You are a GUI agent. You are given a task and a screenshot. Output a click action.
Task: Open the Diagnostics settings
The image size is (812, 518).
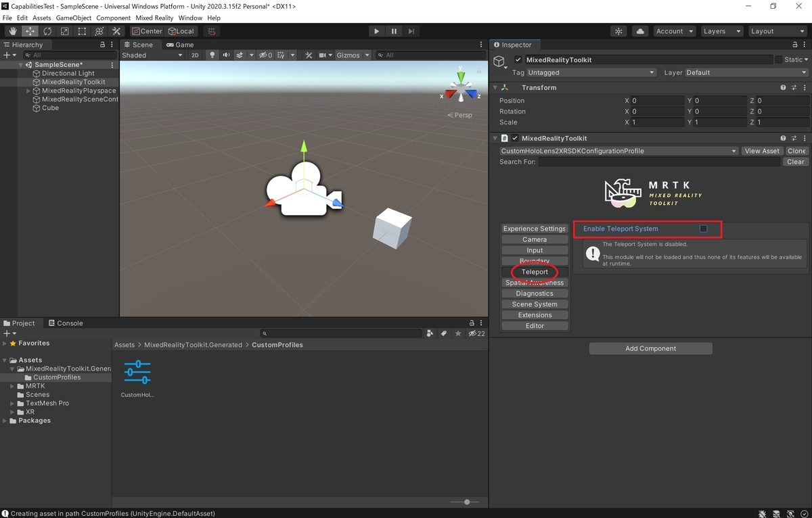pyautogui.click(x=535, y=293)
